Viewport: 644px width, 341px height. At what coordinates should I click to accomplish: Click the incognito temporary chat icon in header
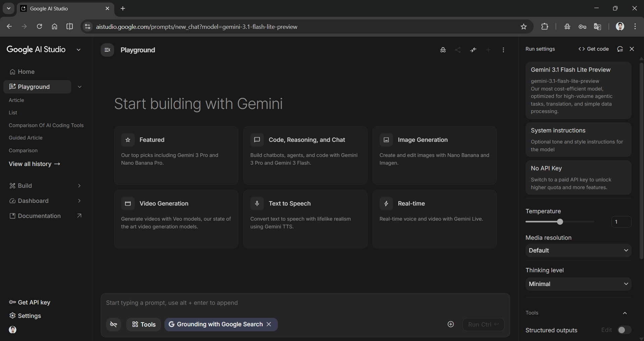click(443, 50)
